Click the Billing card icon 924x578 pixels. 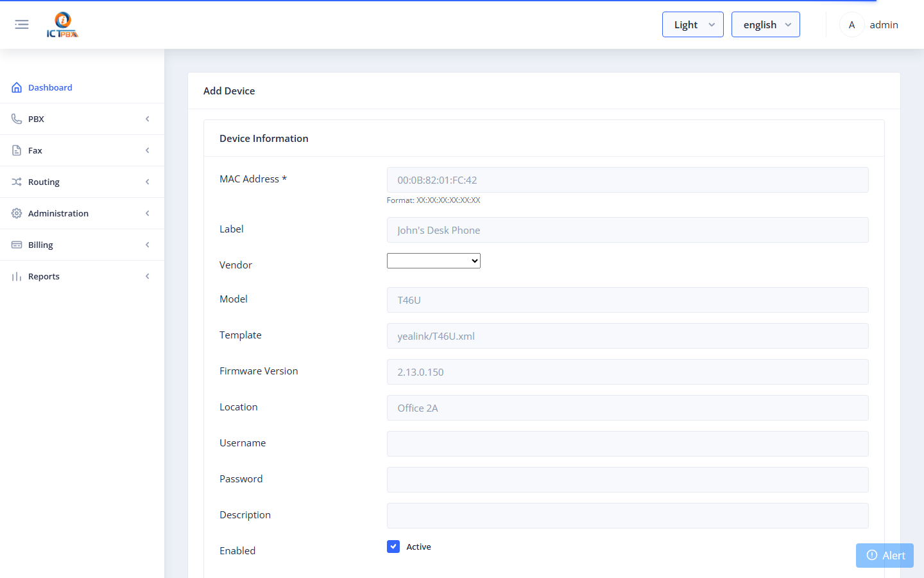[x=17, y=245]
